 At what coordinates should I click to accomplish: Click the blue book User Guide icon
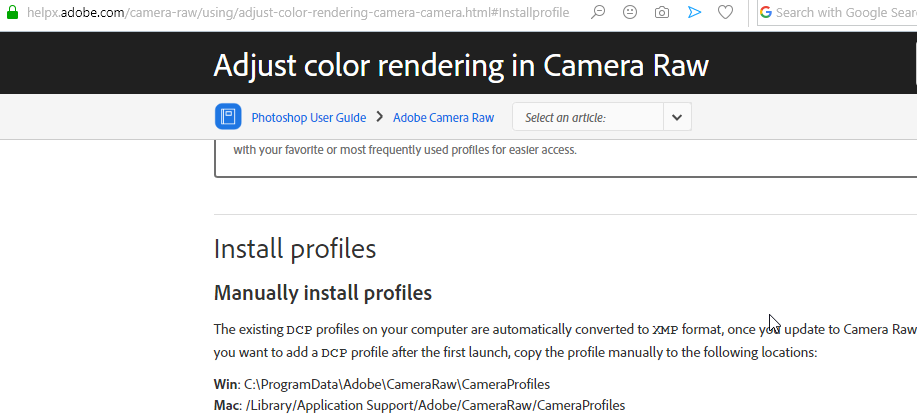click(228, 117)
